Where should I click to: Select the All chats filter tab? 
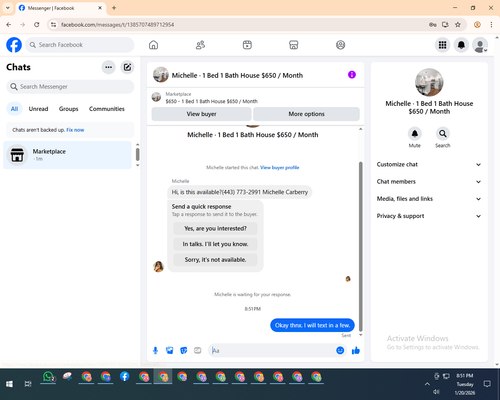click(x=14, y=109)
